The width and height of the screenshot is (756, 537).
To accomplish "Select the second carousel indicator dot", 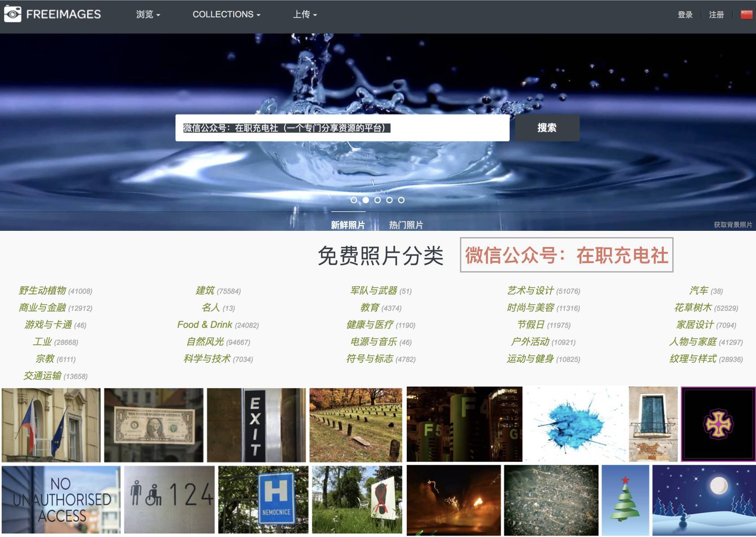I will coord(366,200).
